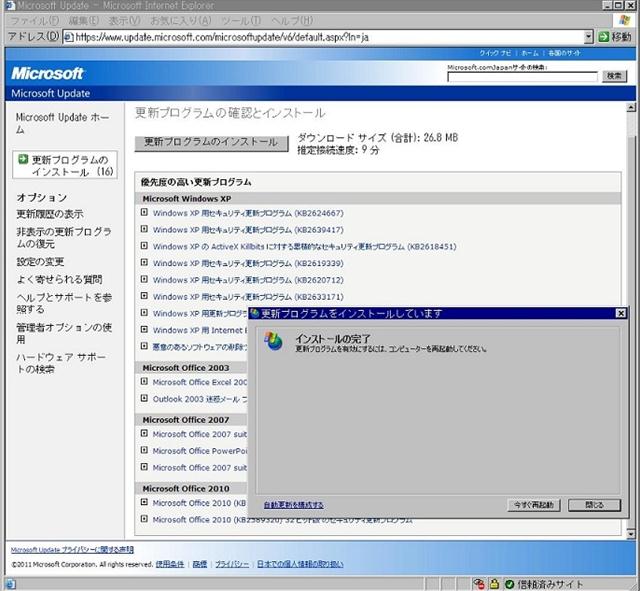Open the 表示(V) menu
The height and width of the screenshot is (591, 640).
[124, 21]
